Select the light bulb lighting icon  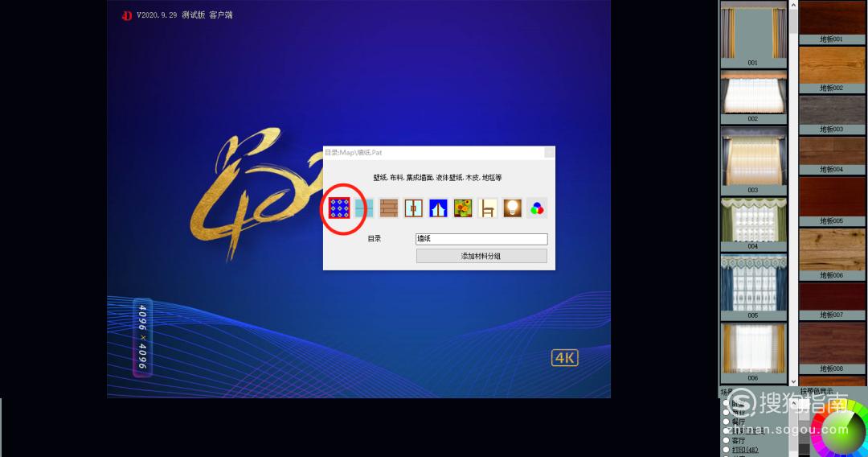pyautogui.click(x=513, y=208)
